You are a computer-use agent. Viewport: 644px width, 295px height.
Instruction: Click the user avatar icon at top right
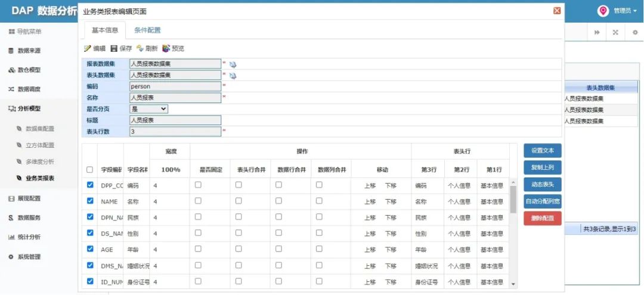click(x=603, y=11)
